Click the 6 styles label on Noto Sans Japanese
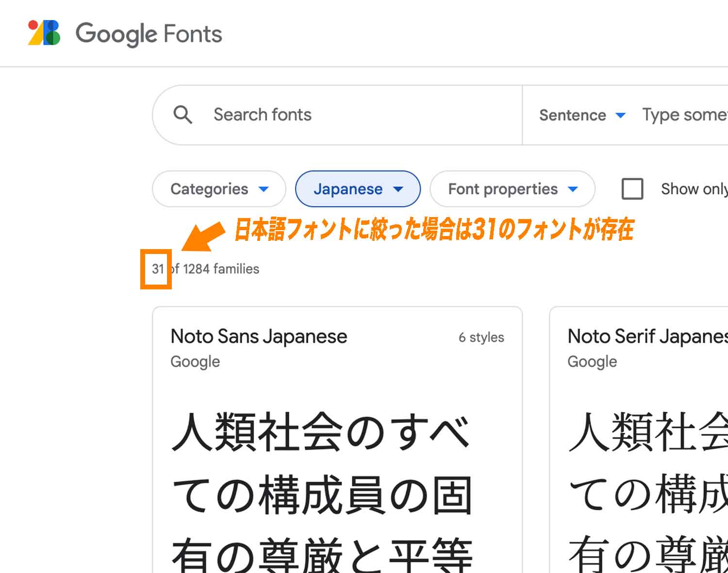The image size is (728, 573). pos(481,337)
